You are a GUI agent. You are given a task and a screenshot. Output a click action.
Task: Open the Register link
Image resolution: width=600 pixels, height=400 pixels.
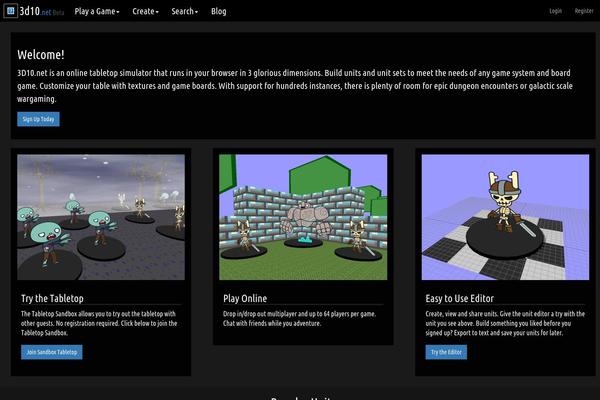pos(584,11)
